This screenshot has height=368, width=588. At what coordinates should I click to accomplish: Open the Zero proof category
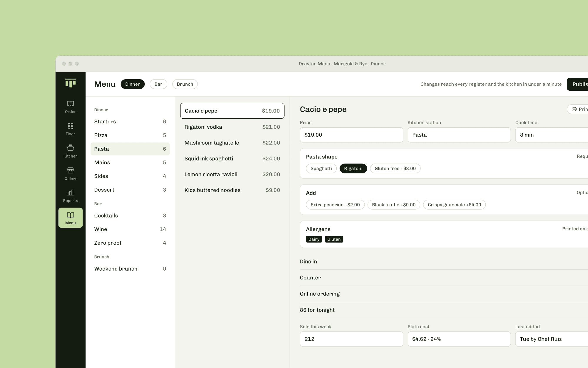130,243
